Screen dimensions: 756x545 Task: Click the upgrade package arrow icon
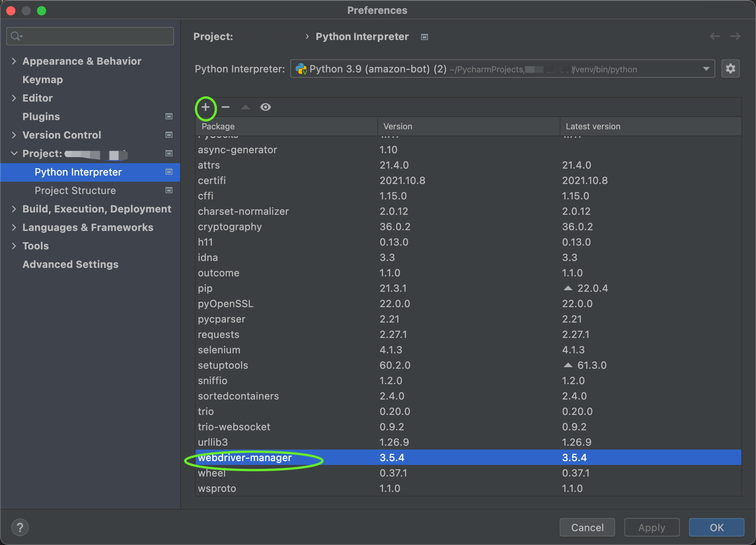(x=245, y=107)
